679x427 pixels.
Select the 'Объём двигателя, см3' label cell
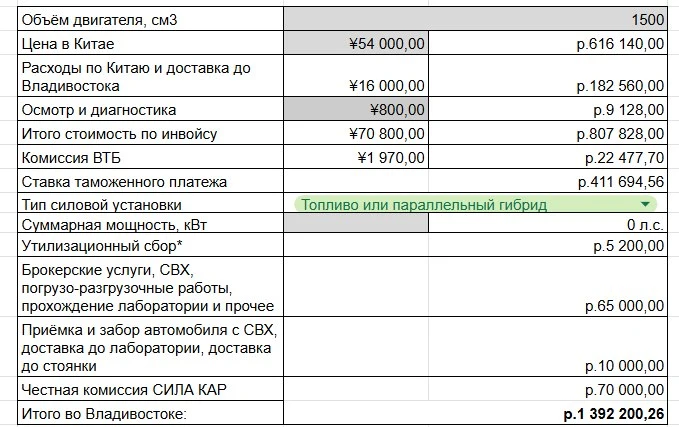point(150,19)
